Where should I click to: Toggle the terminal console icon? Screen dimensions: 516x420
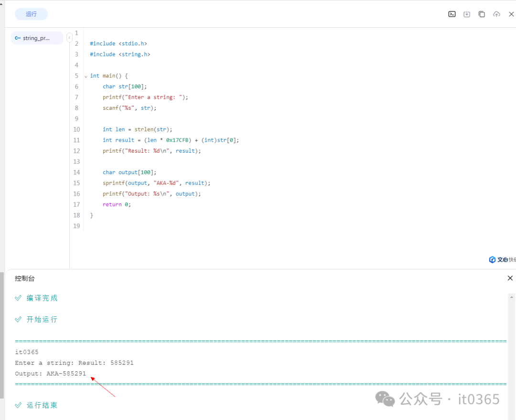[x=451, y=14]
